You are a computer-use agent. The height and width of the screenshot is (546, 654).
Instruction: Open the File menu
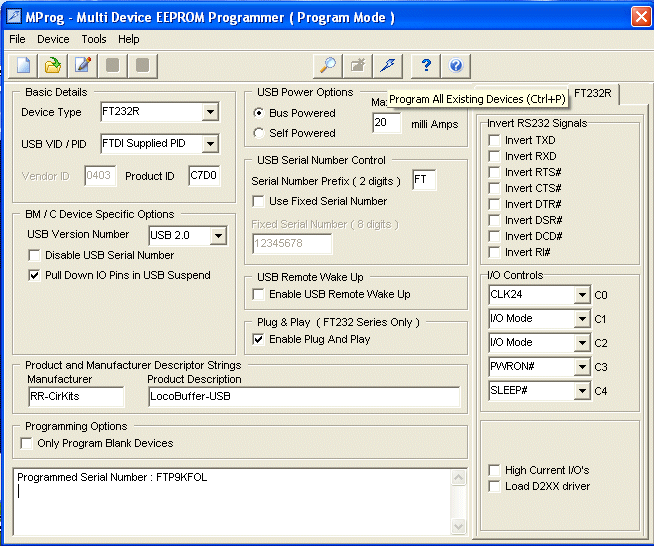click(x=17, y=39)
